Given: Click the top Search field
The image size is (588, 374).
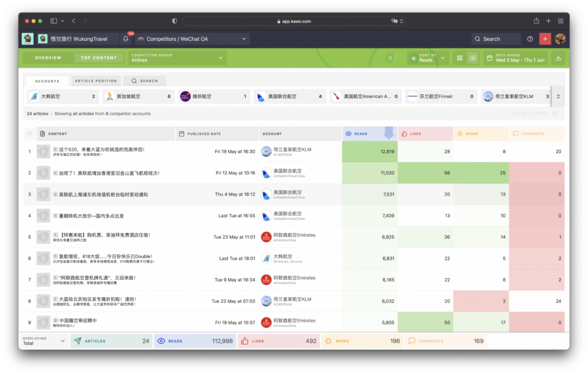Looking at the screenshot, I should [496, 38].
